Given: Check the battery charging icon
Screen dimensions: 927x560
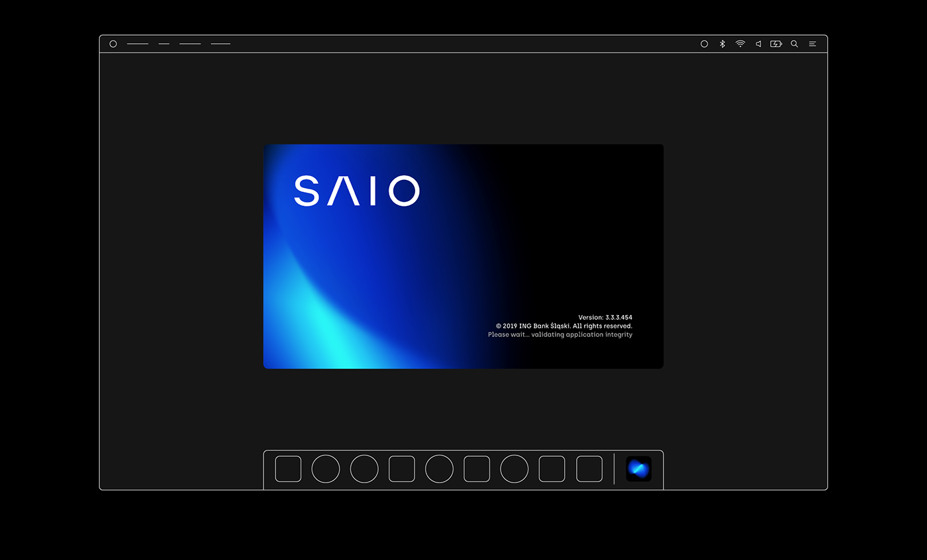Looking at the screenshot, I should [776, 44].
